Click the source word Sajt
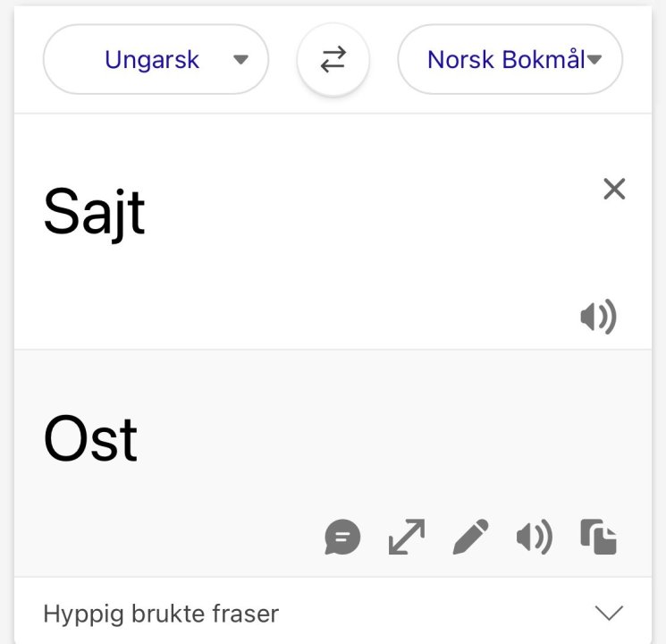666x644 pixels. [x=94, y=212]
